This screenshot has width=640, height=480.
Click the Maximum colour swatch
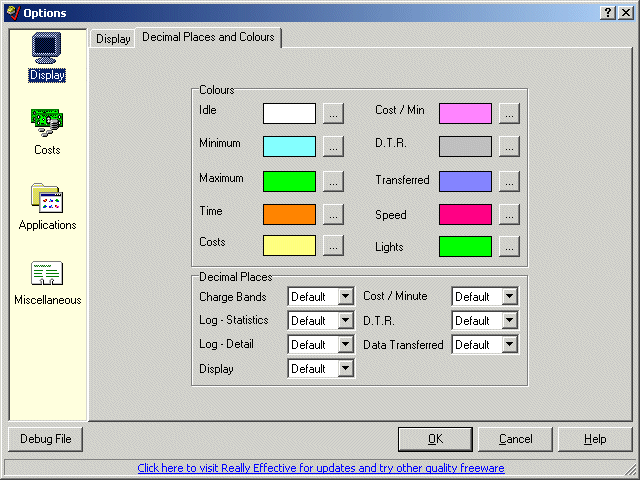tap(289, 181)
